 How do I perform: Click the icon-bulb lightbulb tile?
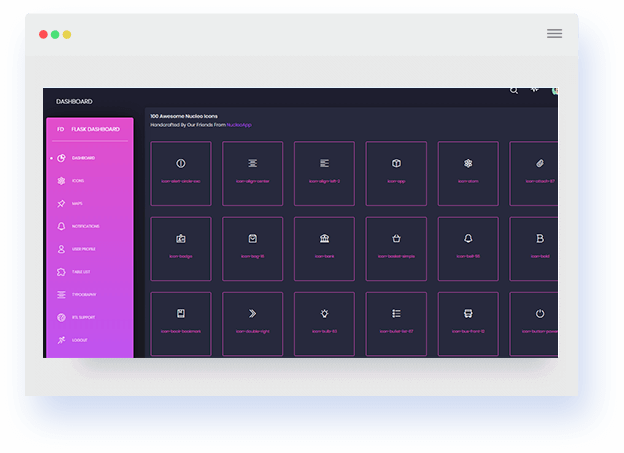[324, 324]
